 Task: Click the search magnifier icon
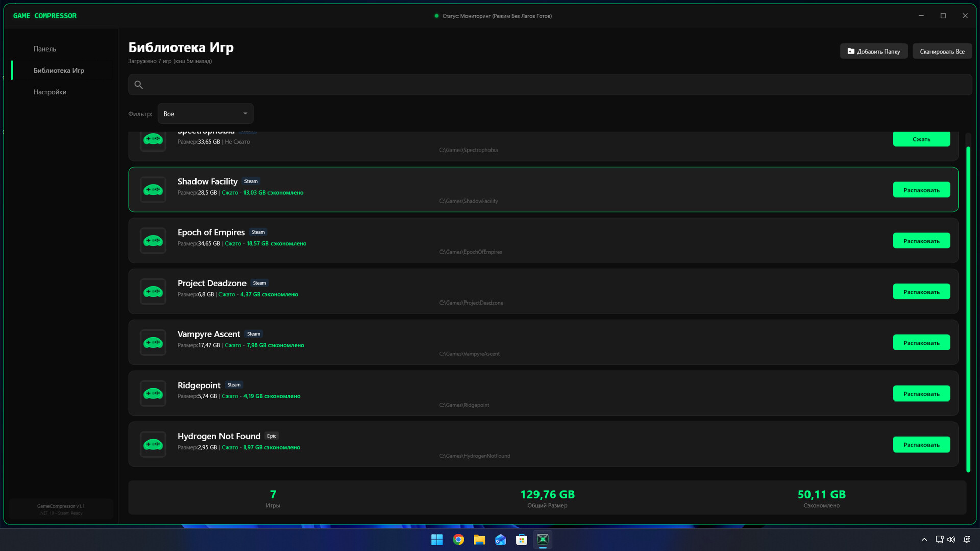point(138,85)
